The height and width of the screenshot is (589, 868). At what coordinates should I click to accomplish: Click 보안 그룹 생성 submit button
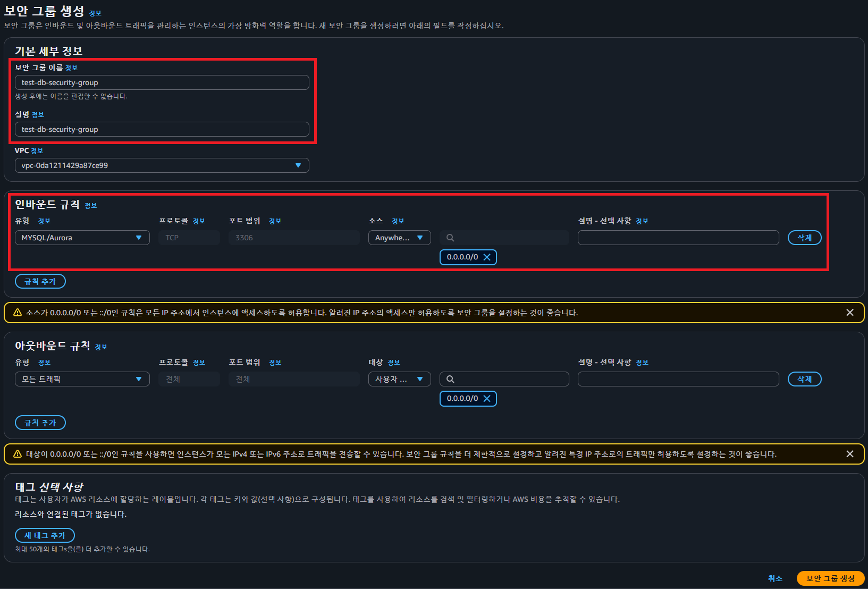tap(831, 578)
